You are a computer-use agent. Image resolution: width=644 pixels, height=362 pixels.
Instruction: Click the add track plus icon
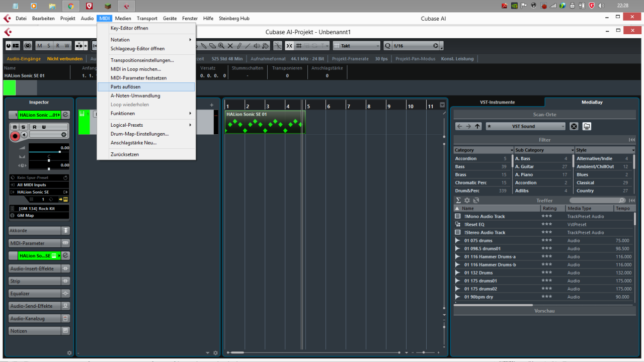[212, 105]
